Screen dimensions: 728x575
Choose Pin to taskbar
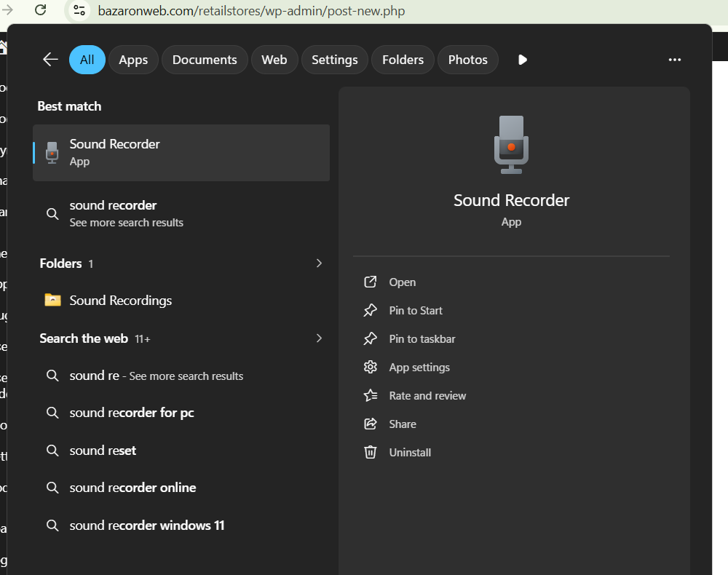422,338
